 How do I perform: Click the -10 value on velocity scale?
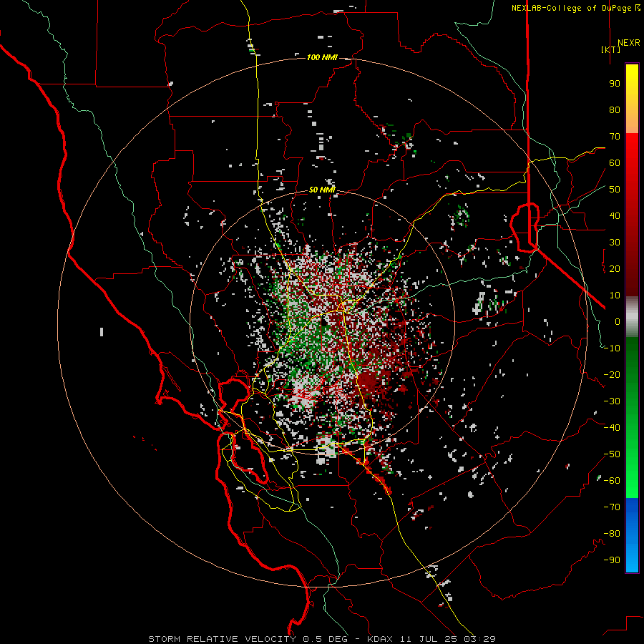pos(612,348)
